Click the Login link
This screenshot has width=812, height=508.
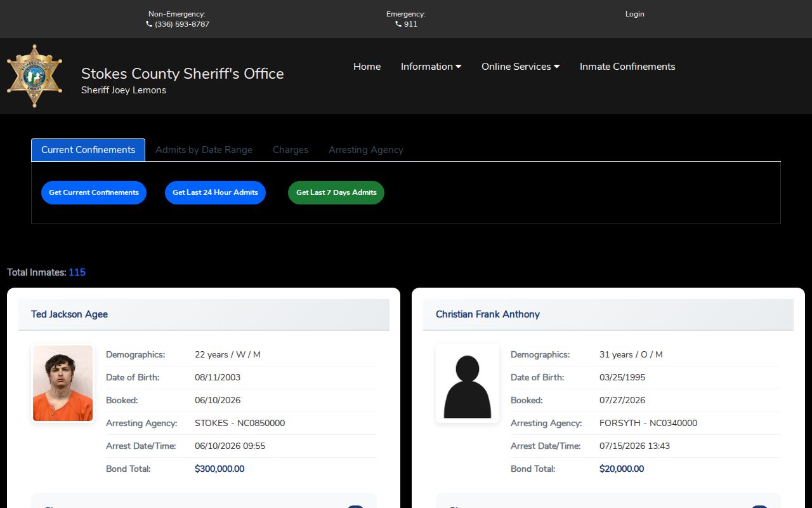point(634,14)
